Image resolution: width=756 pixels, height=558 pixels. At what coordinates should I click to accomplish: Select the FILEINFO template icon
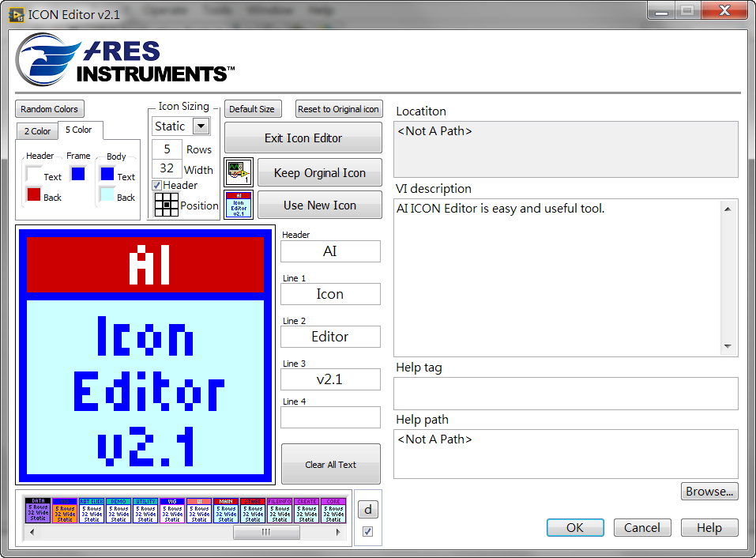coord(280,511)
